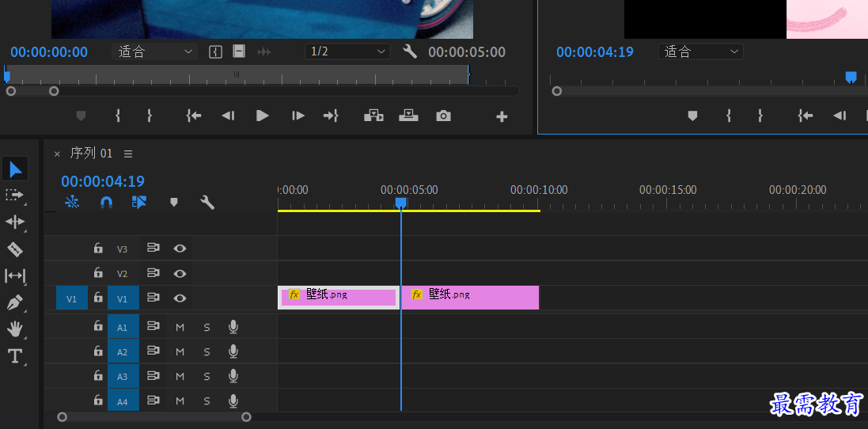Select the Razor tool
Screen dimensions: 868x429
click(15, 249)
